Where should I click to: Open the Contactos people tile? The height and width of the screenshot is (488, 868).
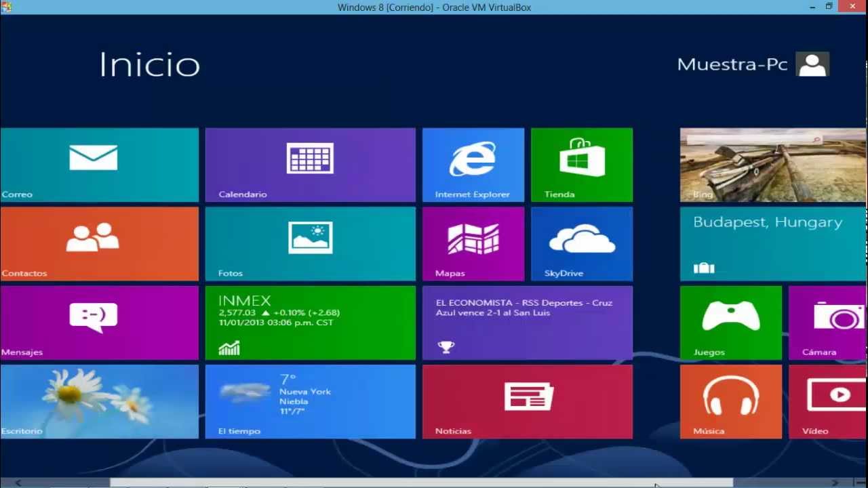point(99,244)
